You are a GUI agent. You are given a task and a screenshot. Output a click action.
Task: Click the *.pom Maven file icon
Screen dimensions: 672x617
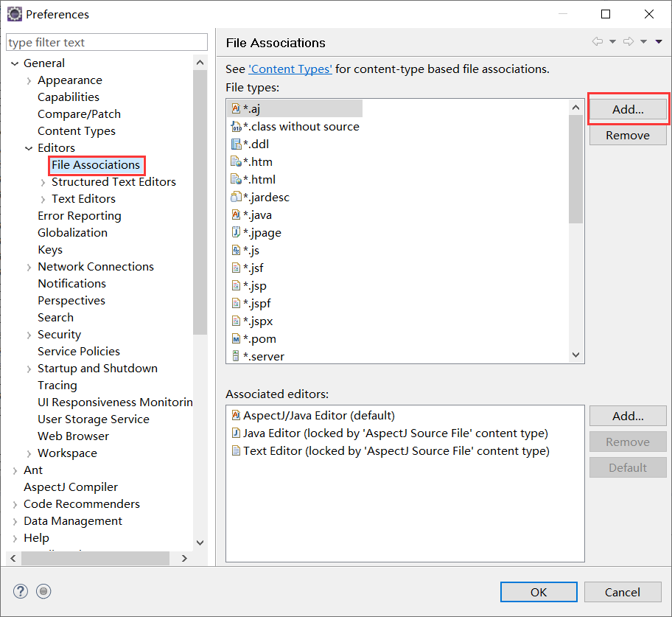pos(236,338)
